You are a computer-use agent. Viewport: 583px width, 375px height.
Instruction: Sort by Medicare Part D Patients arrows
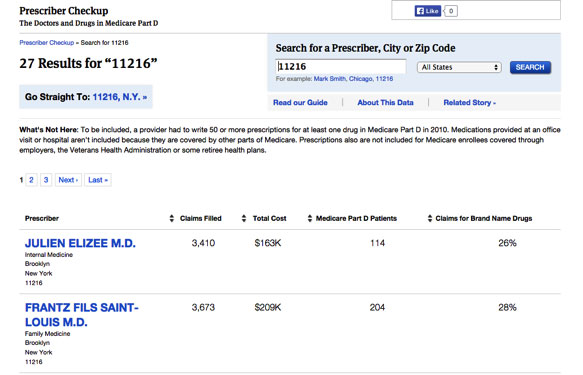click(310, 219)
